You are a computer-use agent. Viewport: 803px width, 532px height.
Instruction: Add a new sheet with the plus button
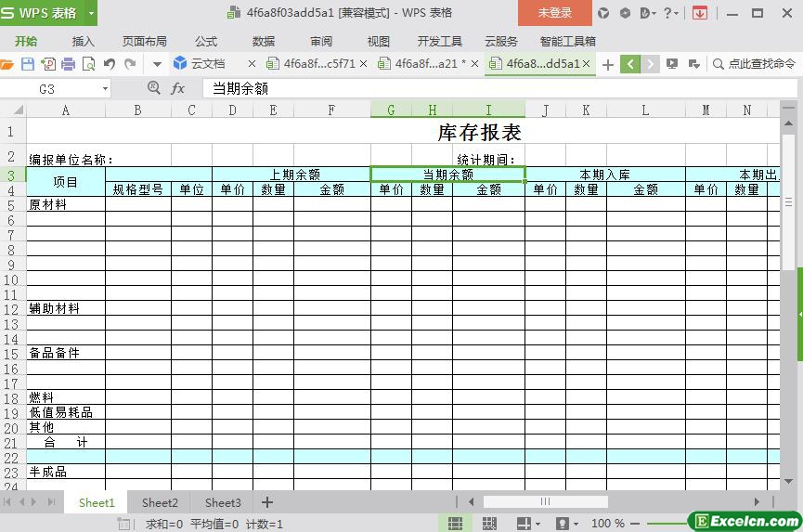(266, 502)
